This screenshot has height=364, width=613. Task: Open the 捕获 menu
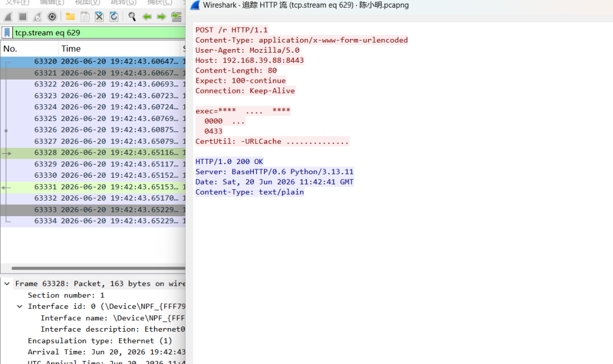coord(159,3)
